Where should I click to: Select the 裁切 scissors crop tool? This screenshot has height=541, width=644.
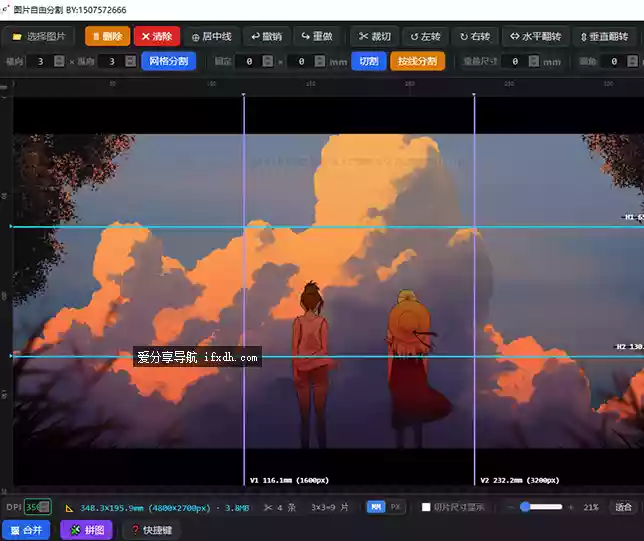(375, 37)
